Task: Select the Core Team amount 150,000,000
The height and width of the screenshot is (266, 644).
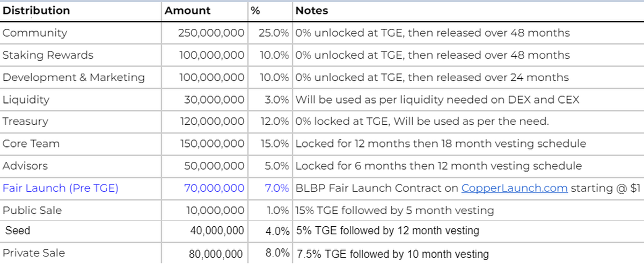Action: pyautogui.click(x=212, y=144)
